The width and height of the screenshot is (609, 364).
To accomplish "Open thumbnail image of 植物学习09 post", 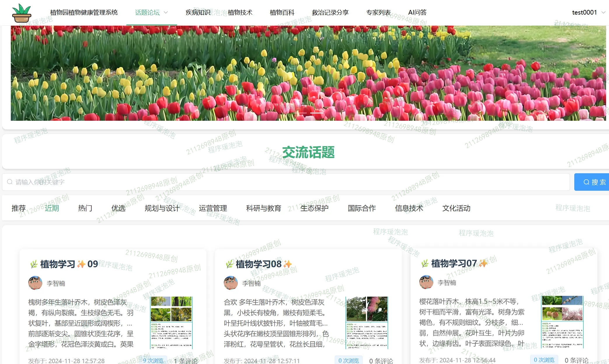I will [x=171, y=323].
